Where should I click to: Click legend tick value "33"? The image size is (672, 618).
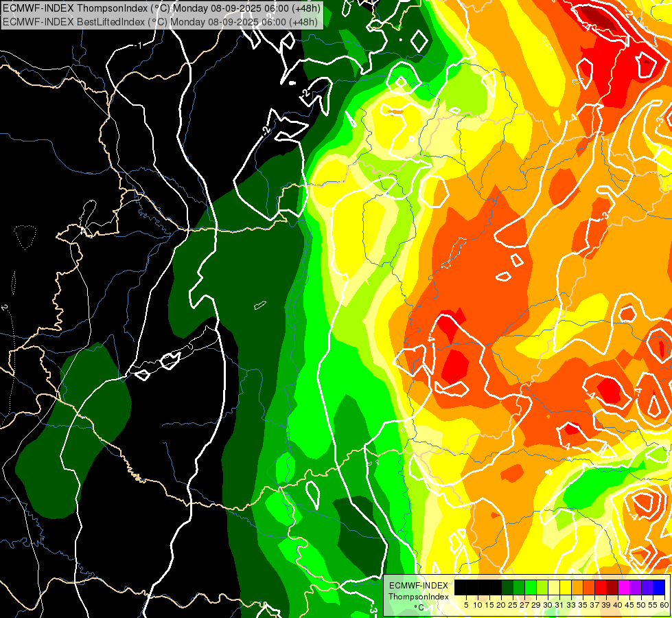pos(571,605)
